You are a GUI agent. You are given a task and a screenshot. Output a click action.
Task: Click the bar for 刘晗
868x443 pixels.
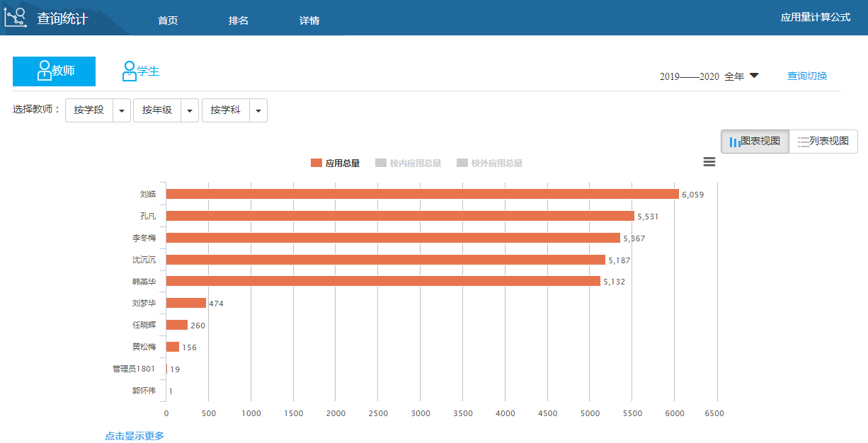pyautogui.click(x=422, y=194)
